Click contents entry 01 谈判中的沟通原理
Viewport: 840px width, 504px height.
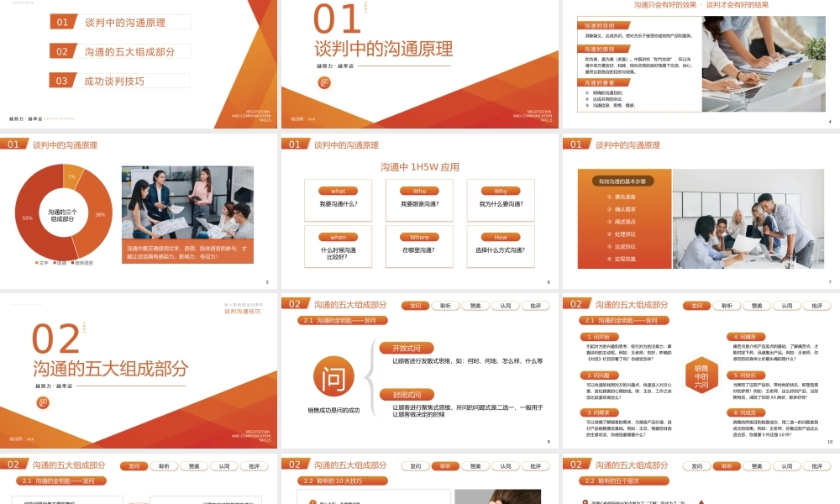point(120,22)
